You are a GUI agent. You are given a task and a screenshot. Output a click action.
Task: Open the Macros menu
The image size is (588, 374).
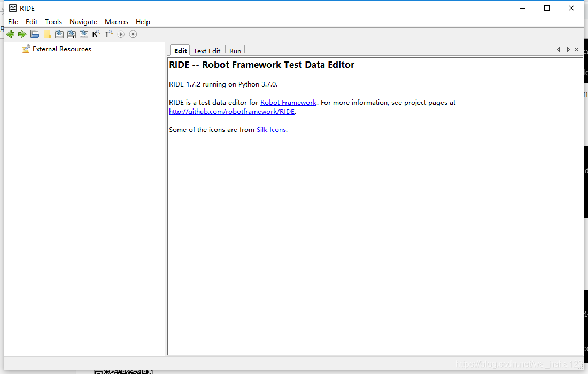(x=116, y=22)
